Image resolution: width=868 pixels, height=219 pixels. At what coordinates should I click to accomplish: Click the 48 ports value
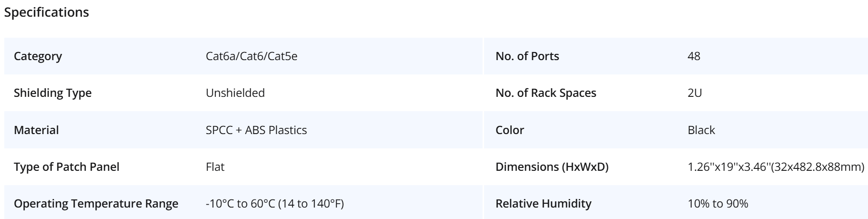coord(694,56)
